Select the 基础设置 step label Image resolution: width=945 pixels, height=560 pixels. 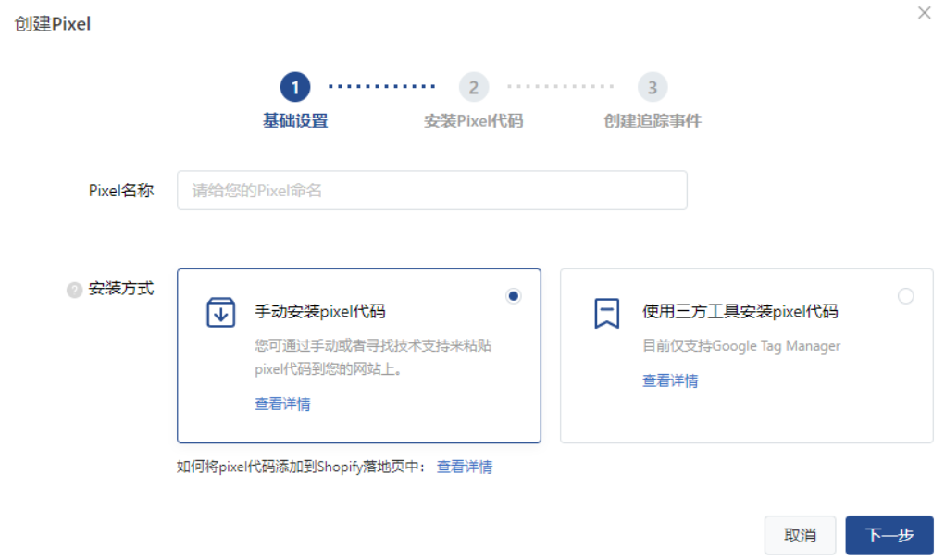click(x=295, y=121)
